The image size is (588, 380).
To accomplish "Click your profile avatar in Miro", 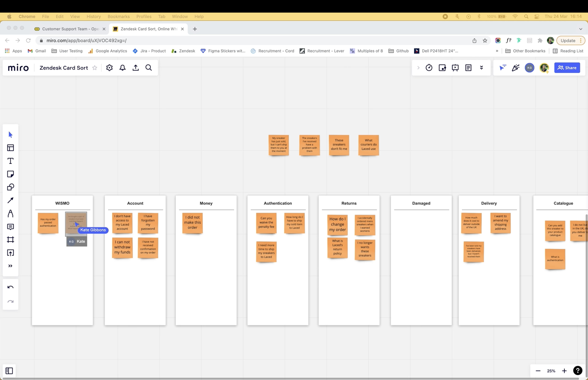I will pyautogui.click(x=544, y=68).
